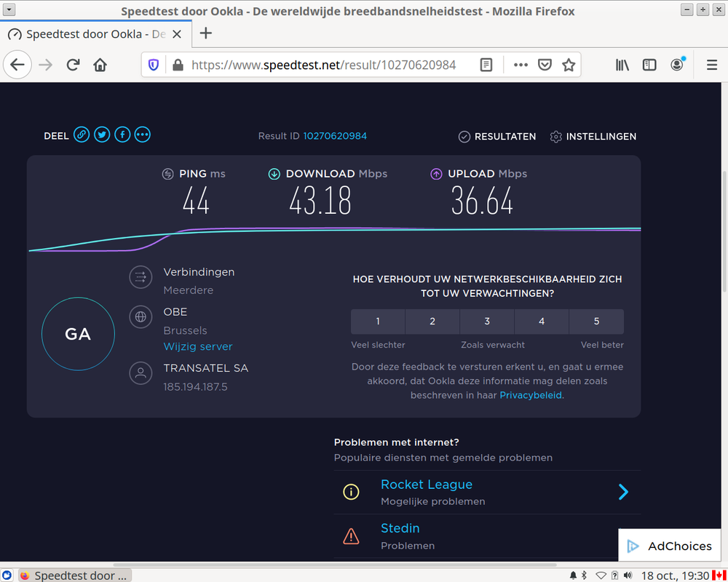The image size is (728, 582).
Task: Click the vertical page scrollbar
Action: pyautogui.click(x=724, y=231)
